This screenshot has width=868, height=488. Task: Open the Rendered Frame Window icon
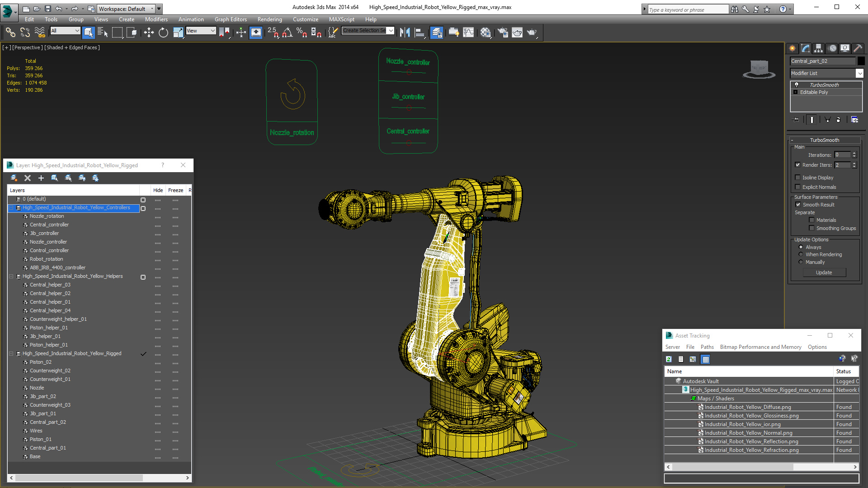tap(517, 32)
